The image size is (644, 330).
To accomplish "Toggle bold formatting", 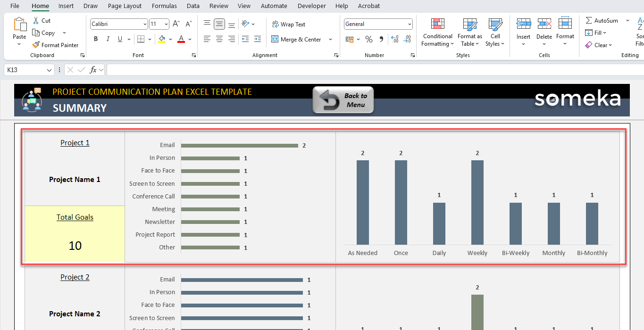I will tap(96, 39).
